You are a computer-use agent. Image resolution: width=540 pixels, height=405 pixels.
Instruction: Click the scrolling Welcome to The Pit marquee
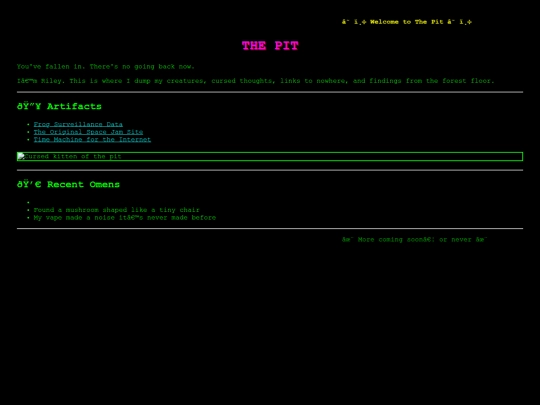pos(407,22)
